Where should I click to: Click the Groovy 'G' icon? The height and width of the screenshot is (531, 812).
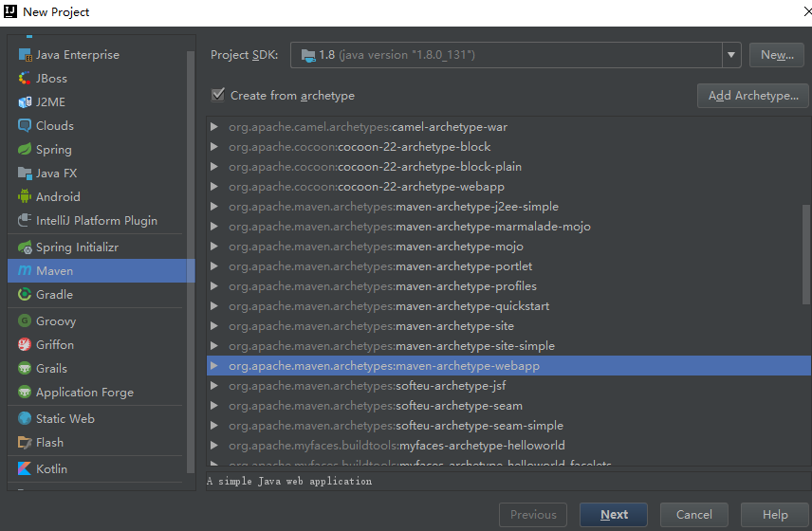pos(25,320)
